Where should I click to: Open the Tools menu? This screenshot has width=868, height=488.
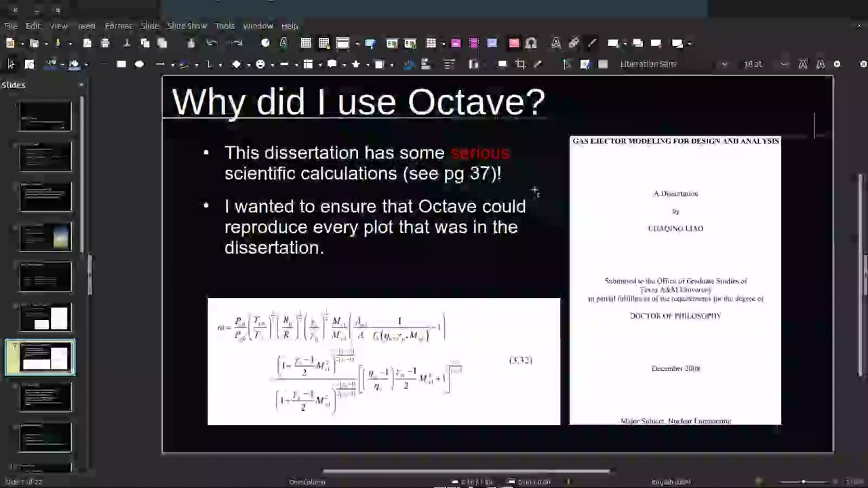(224, 26)
